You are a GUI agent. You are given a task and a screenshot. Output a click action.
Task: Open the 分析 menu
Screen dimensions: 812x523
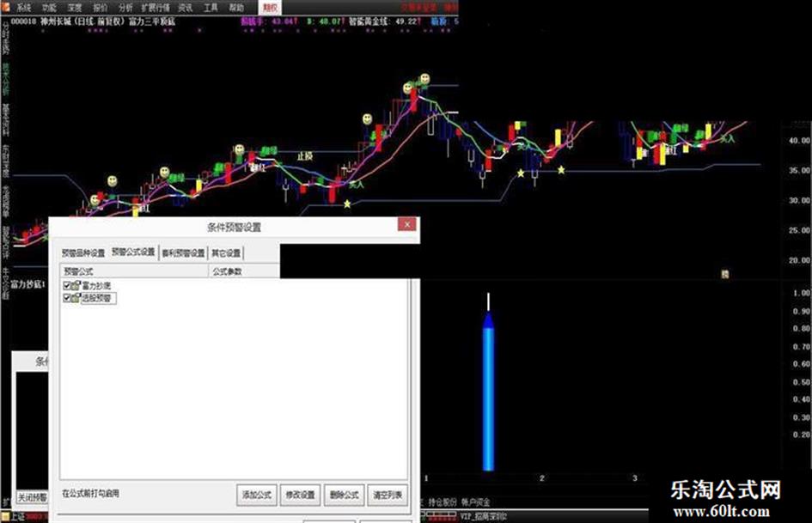[x=125, y=7]
